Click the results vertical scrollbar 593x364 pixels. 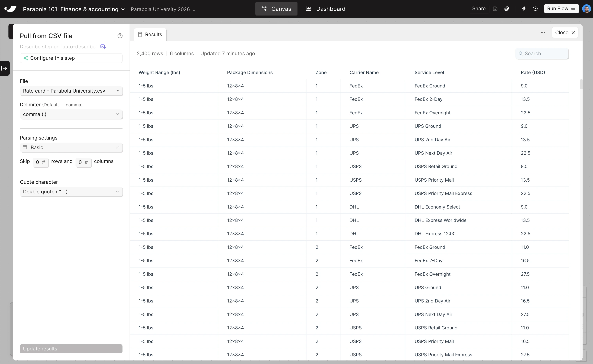(x=581, y=84)
